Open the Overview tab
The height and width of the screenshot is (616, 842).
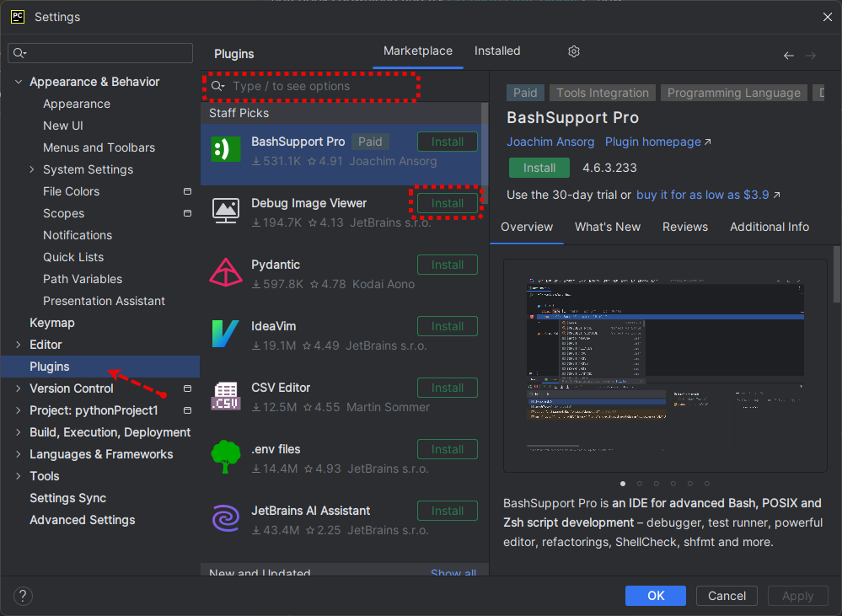point(527,227)
